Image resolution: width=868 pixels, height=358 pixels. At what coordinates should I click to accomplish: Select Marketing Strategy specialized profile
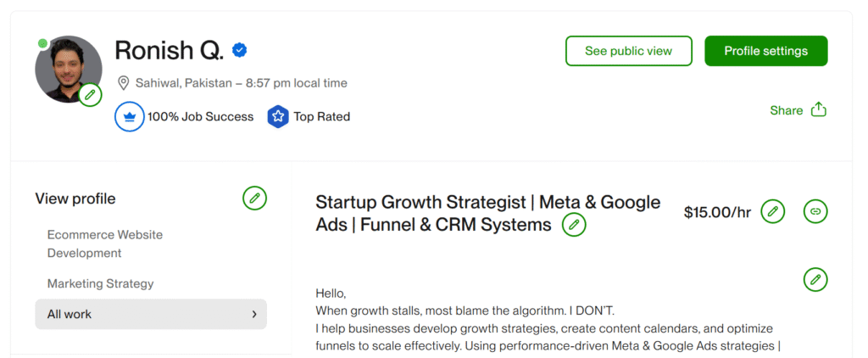(100, 283)
